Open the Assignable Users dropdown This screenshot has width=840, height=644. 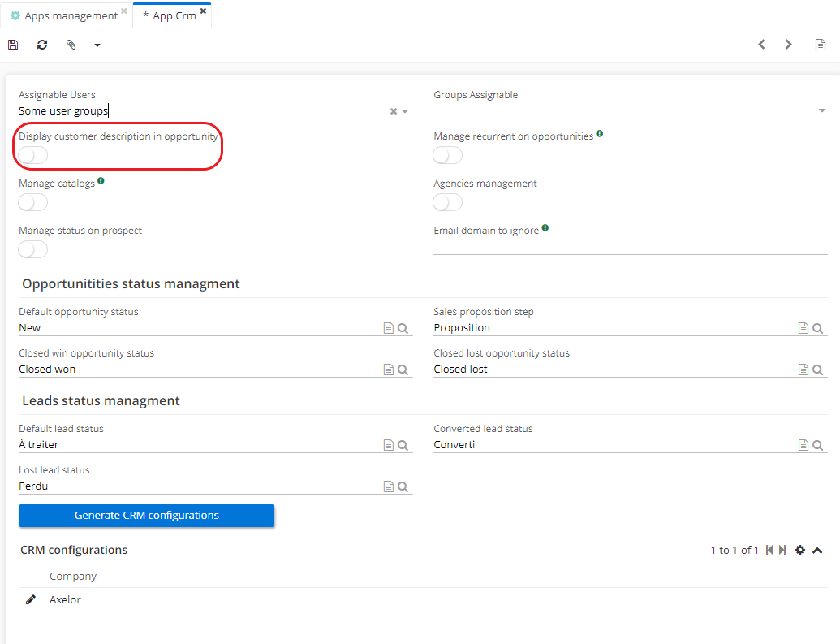(x=405, y=111)
